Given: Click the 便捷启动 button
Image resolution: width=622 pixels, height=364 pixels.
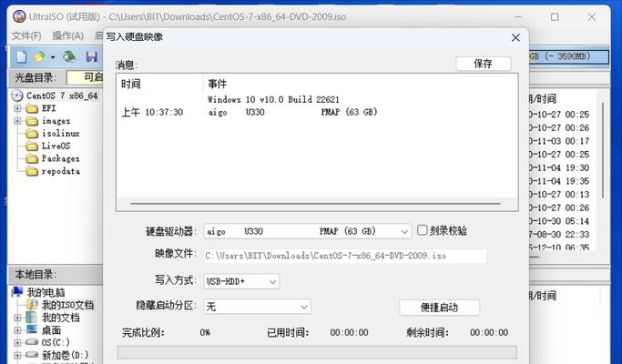Looking at the screenshot, I should pyautogui.click(x=440, y=308).
